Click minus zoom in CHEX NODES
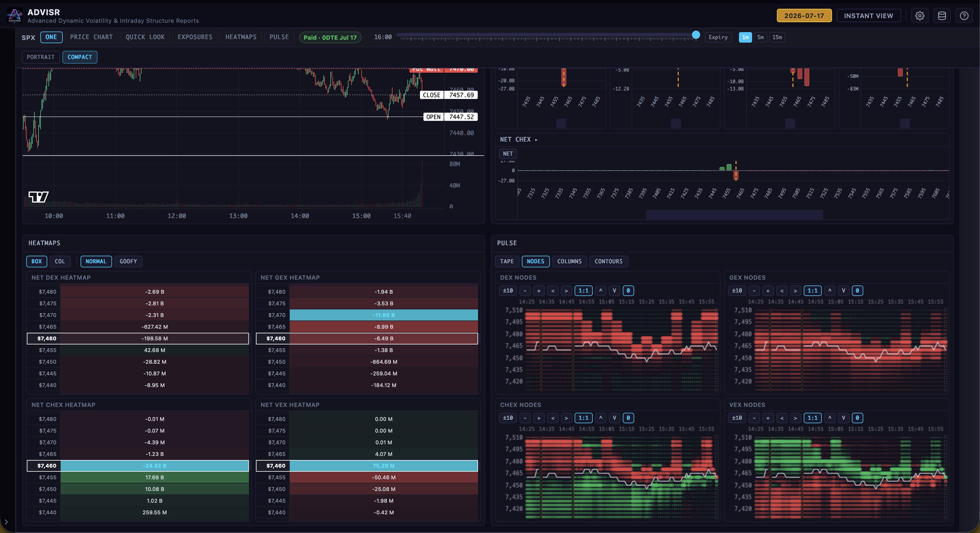This screenshot has width=980, height=533. point(525,418)
